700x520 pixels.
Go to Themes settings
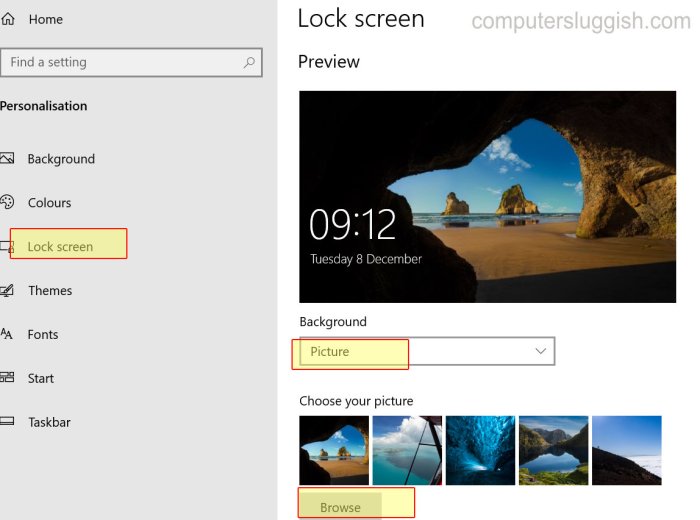50,291
